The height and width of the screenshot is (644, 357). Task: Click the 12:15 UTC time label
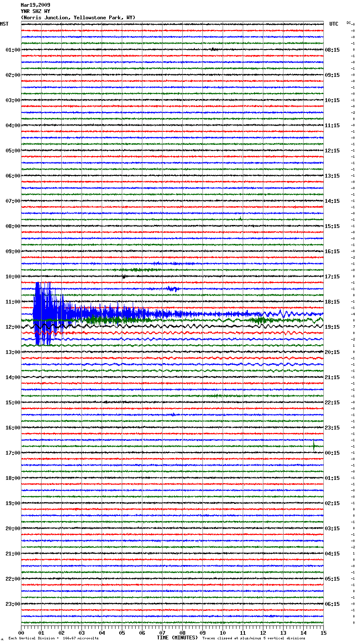point(332,151)
